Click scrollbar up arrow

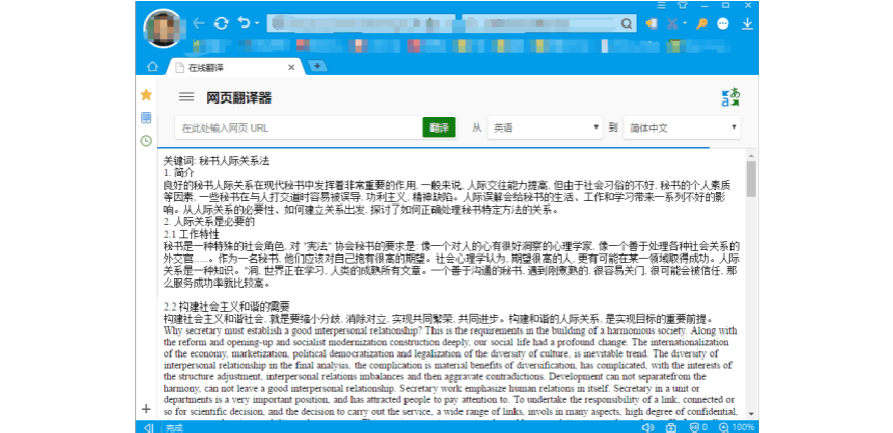751,155
